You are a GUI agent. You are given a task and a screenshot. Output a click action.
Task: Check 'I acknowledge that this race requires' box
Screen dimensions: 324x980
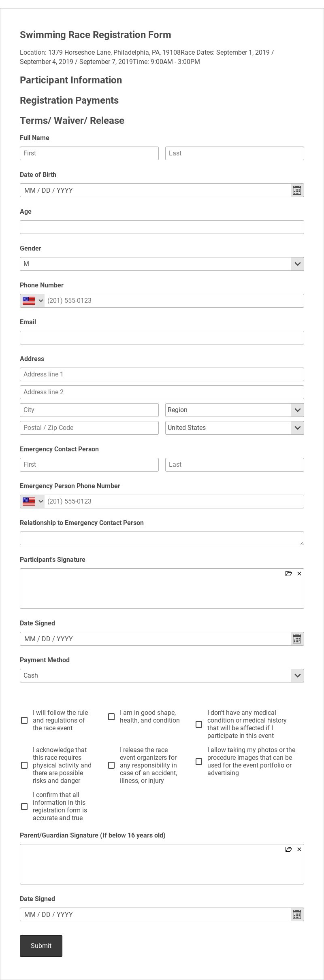(x=24, y=765)
